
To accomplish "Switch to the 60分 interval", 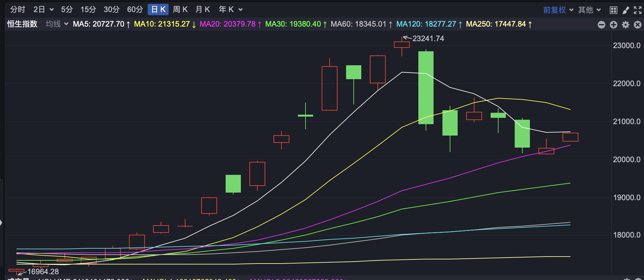I will [x=135, y=10].
